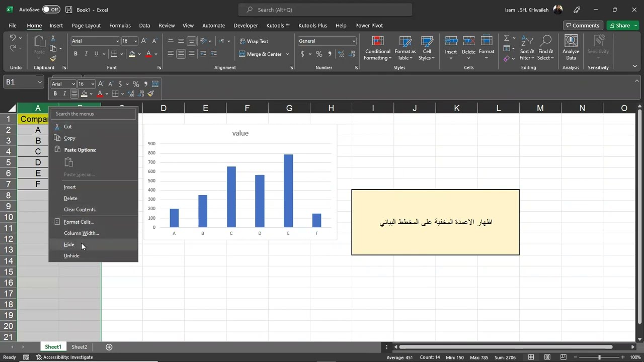Click the Undo arrow icon in the ribbon

coord(13,38)
